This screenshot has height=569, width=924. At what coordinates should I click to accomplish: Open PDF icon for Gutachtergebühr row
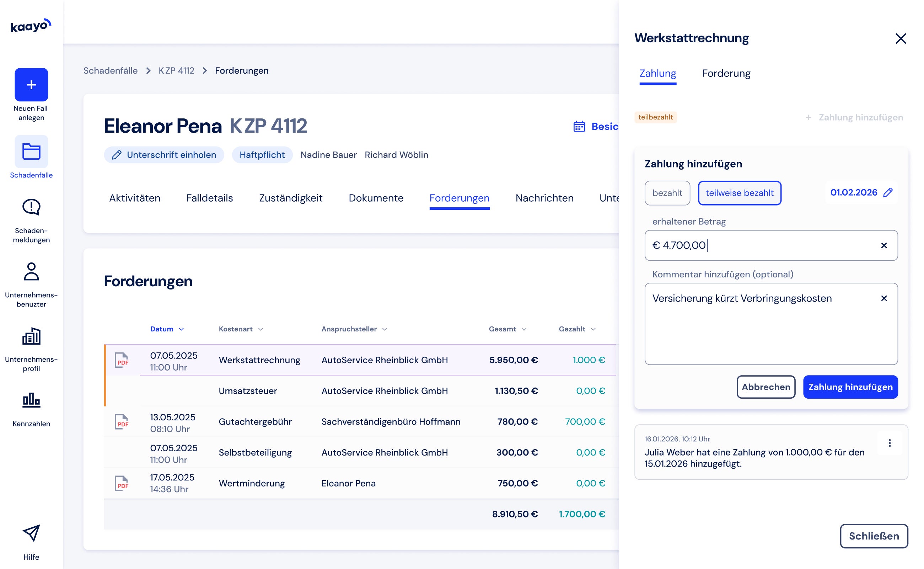[122, 422]
